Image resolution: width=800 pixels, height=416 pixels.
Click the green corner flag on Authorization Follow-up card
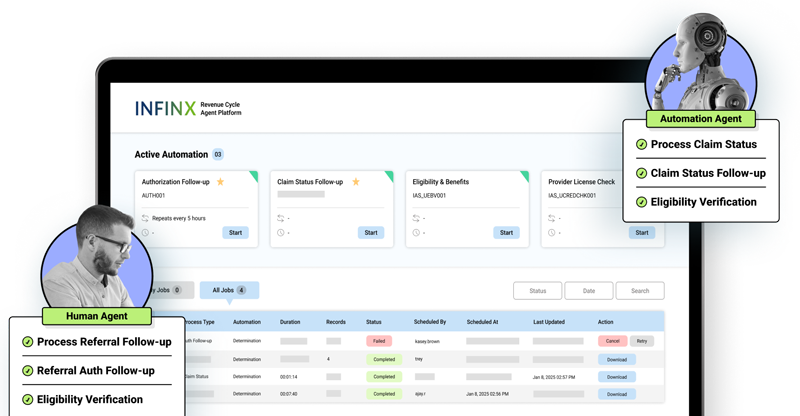coord(255,176)
